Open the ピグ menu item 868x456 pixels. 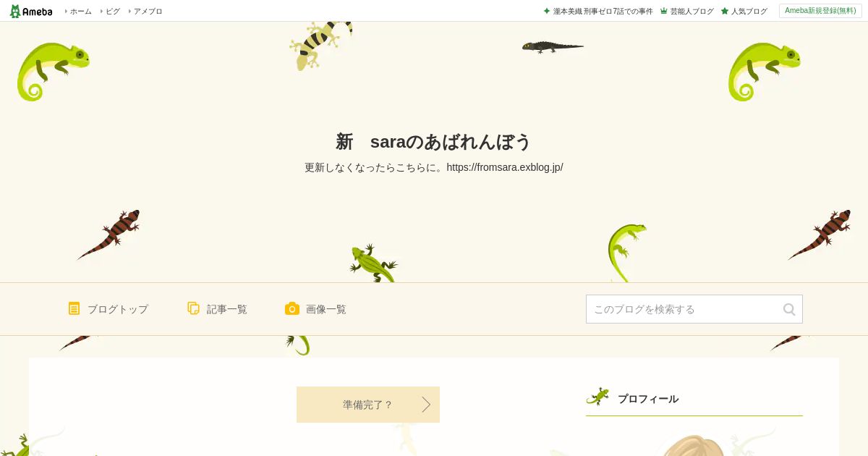pyautogui.click(x=112, y=11)
